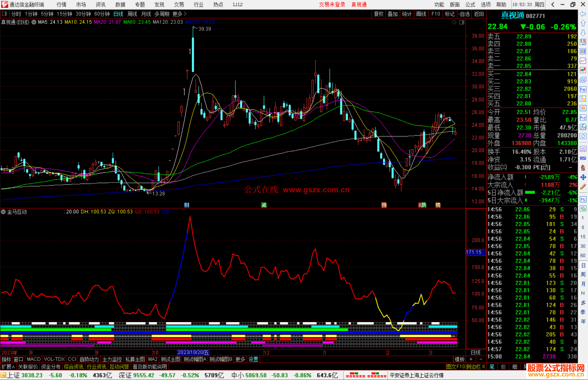588x380 pixels.
Task: Click the up arrow sidebar icon
Action: [583, 23]
